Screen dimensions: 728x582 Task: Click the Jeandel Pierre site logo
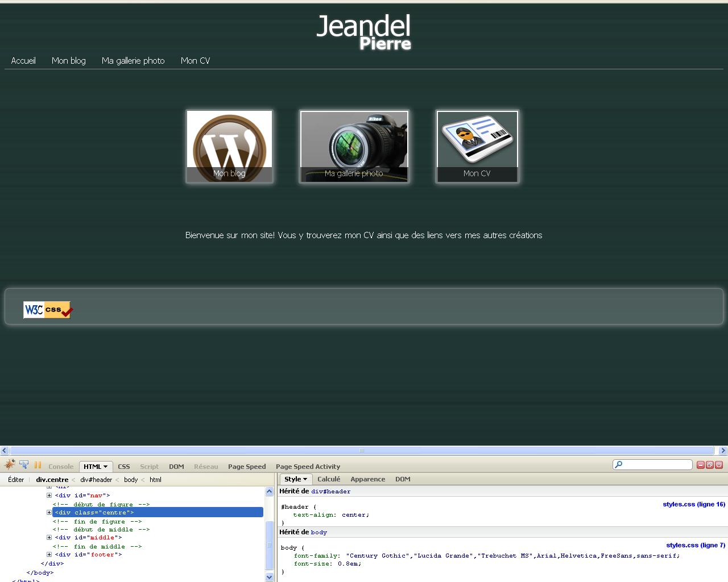click(x=364, y=32)
